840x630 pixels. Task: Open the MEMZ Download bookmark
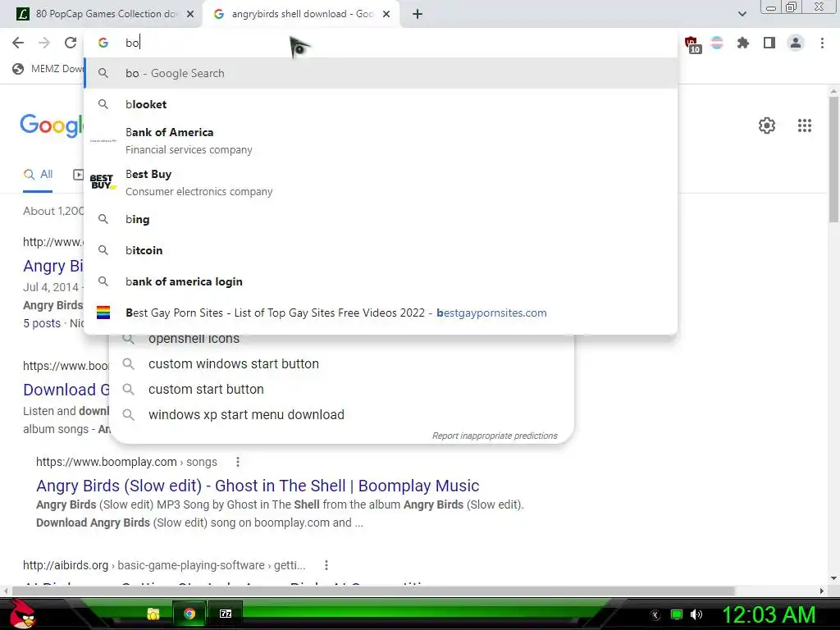[48, 69]
